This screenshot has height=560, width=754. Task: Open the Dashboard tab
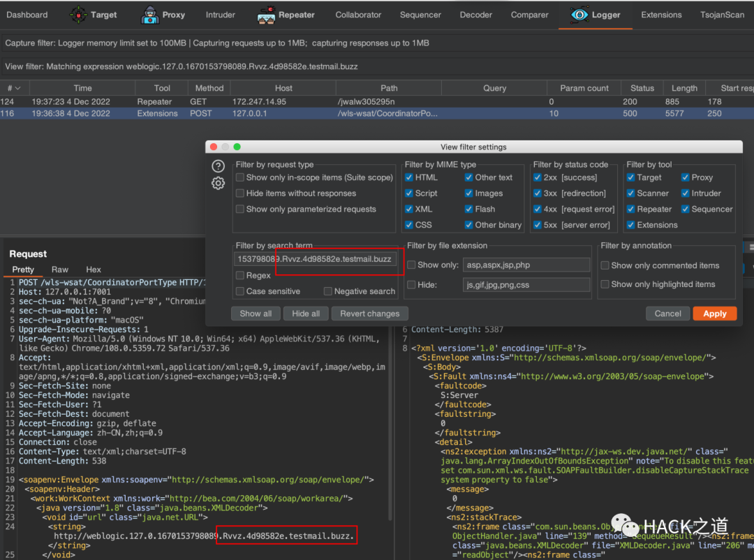pos(27,15)
